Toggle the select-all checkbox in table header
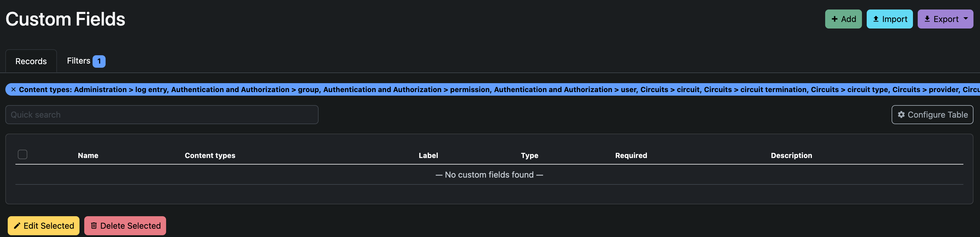 pos(23,154)
